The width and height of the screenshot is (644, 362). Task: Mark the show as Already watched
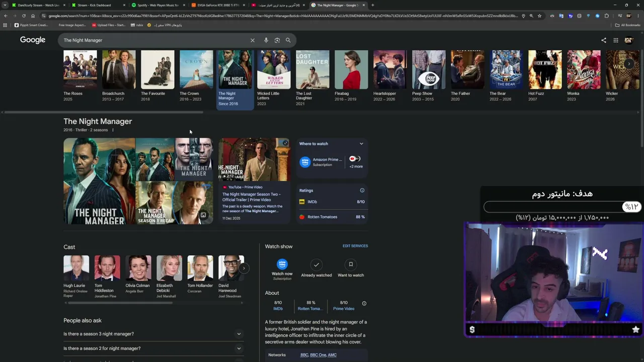(x=316, y=268)
